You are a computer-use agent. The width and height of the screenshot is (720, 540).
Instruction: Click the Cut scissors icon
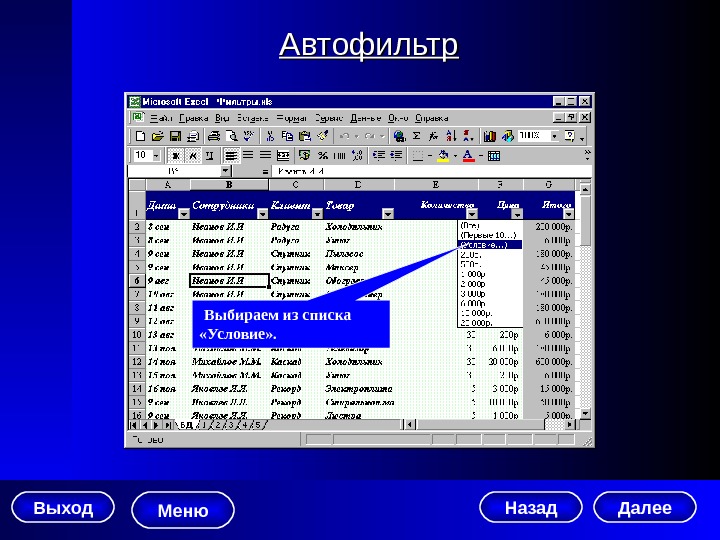(x=270, y=136)
